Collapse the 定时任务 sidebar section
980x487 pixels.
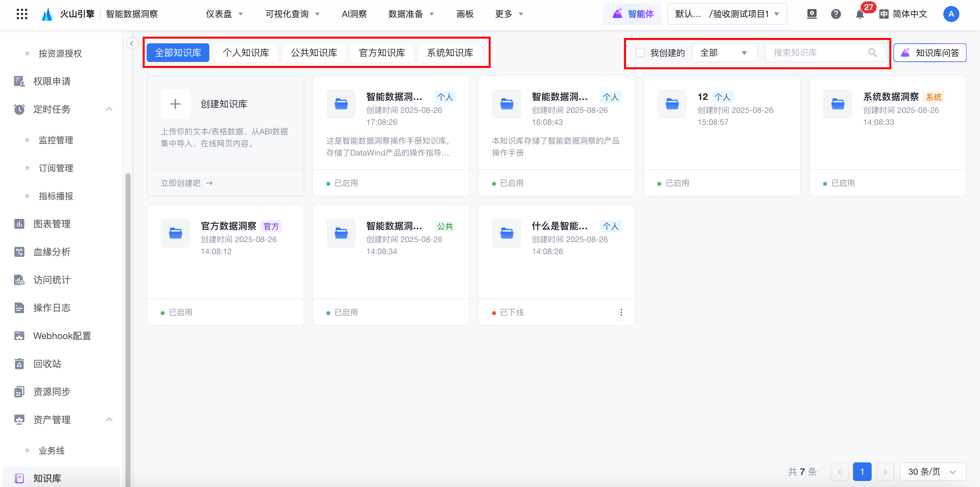109,110
